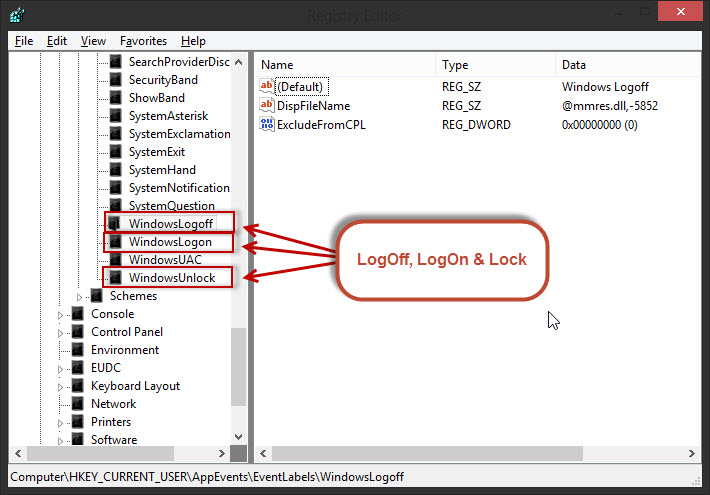Click the Console key folder icon
The width and height of the screenshot is (710, 495).
(x=78, y=314)
